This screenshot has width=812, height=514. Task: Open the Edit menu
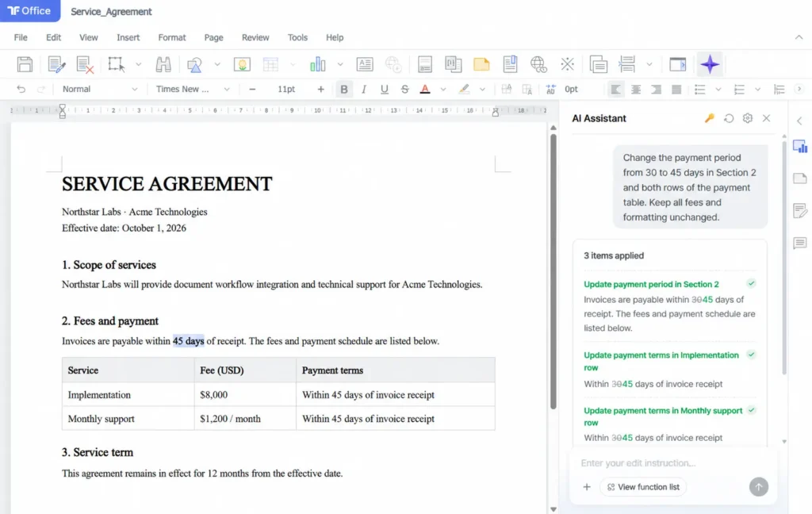pos(53,37)
